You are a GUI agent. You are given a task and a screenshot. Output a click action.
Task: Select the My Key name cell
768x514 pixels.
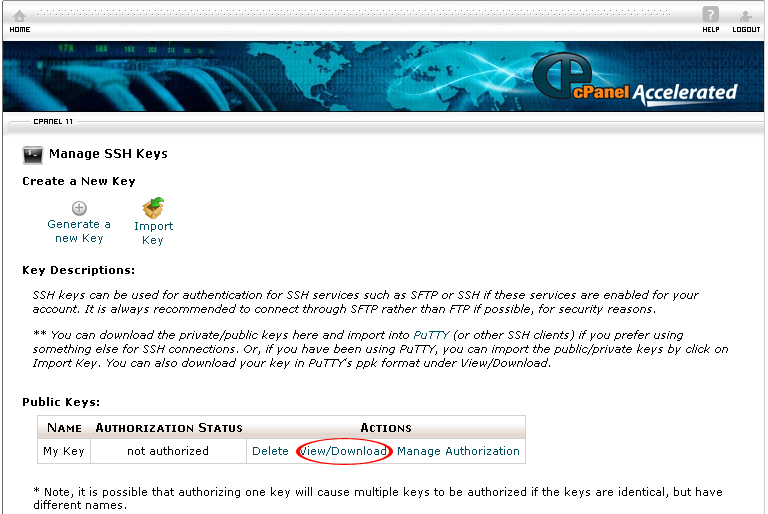[x=64, y=451]
